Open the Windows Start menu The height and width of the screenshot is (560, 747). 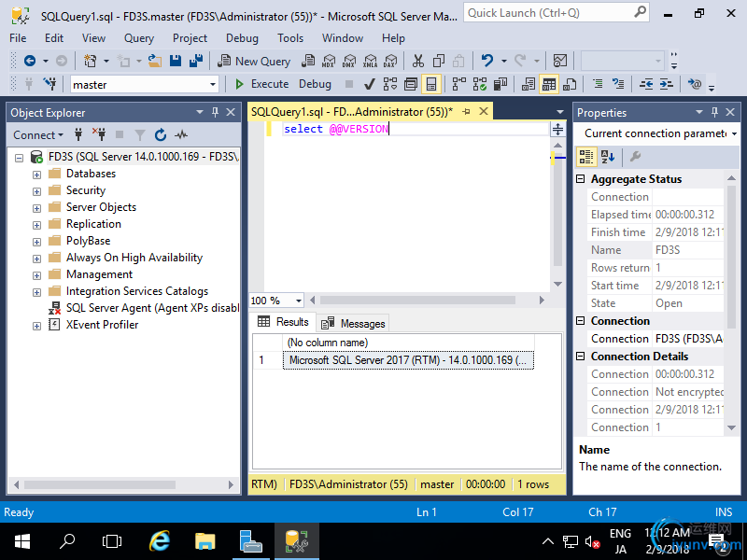22,541
